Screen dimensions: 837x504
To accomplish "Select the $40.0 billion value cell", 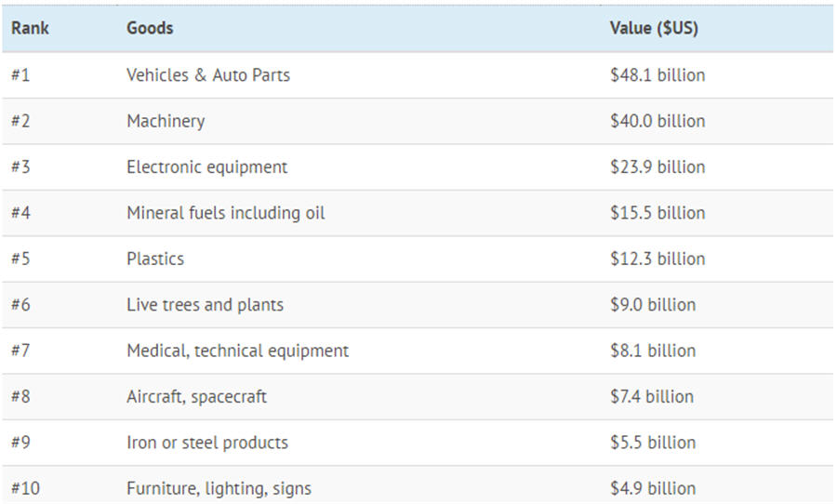I will [658, 121].
